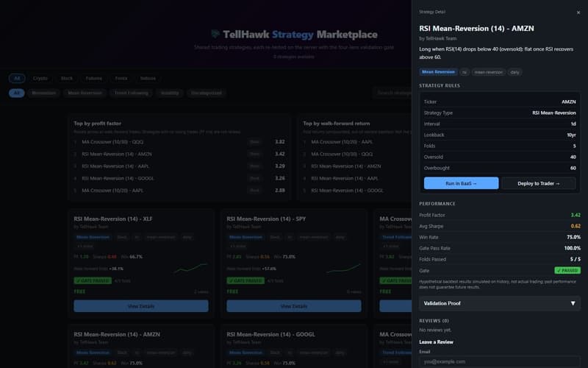Click the SPY card equity sparkline

(343, 268)
